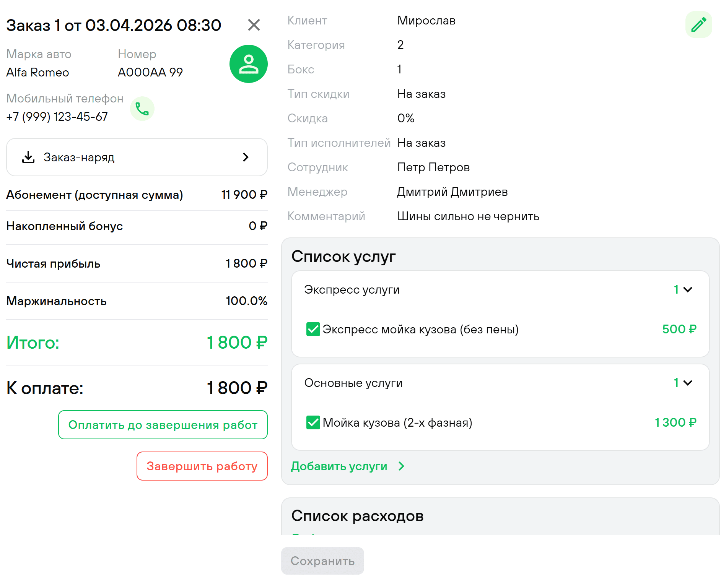
Task: Call the client using the phone icon
Action: click(142, 109)
